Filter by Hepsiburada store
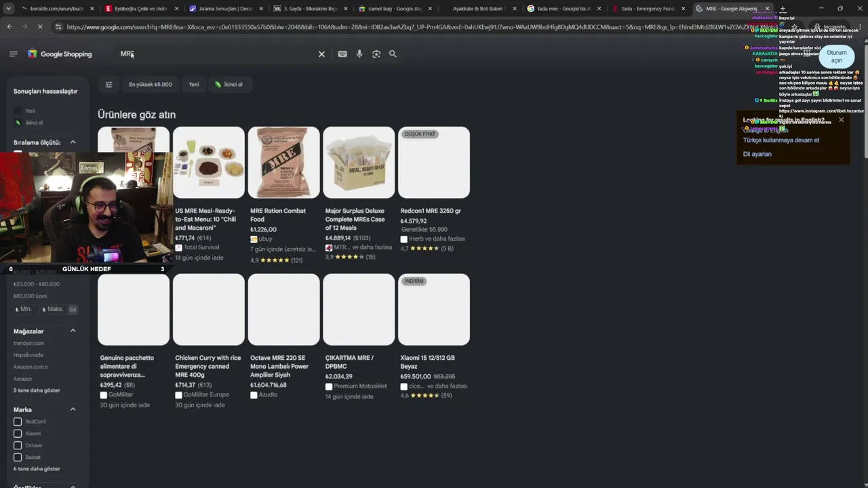868x488 pixels. (x=28, y=355)
